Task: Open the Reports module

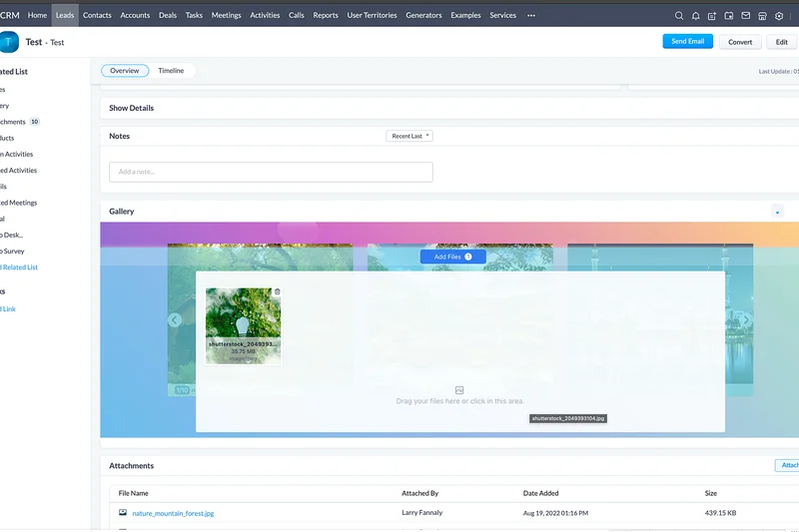Action: point(326,15)
